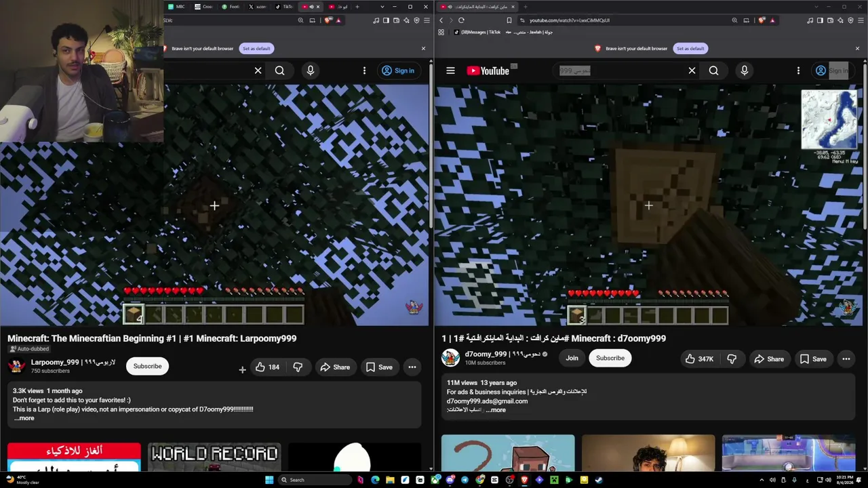Open YouTube settings dots in right window
Image resolution: width=868 pixels, height=488 pixels.
pyautogui.click(x=798, y=70)
